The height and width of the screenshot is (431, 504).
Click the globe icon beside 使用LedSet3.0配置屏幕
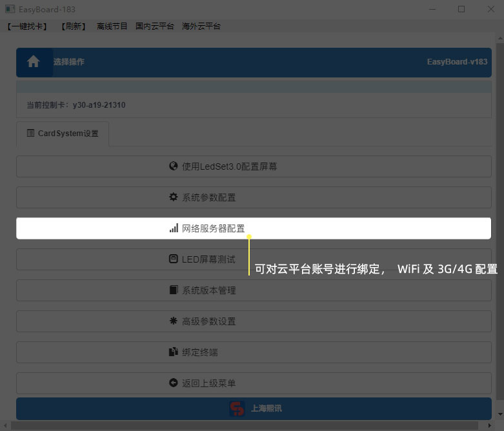click(x=173, y=166)
